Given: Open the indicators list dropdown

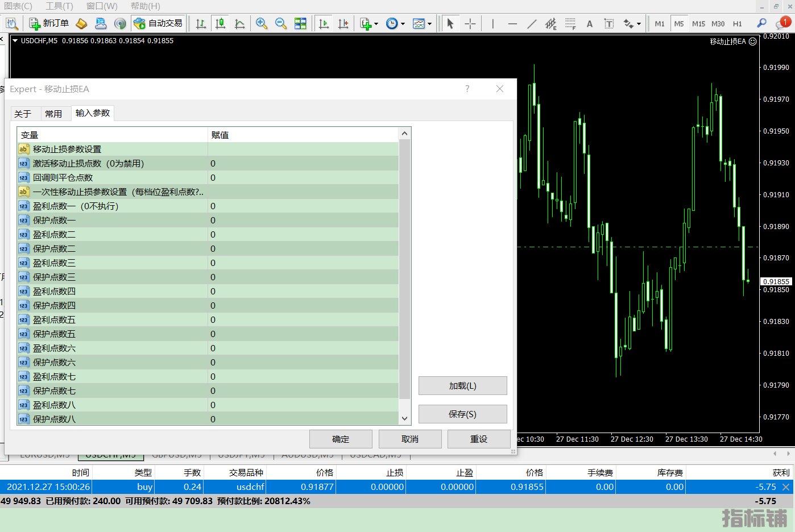Looking at the screenshot, I should 368,23.
